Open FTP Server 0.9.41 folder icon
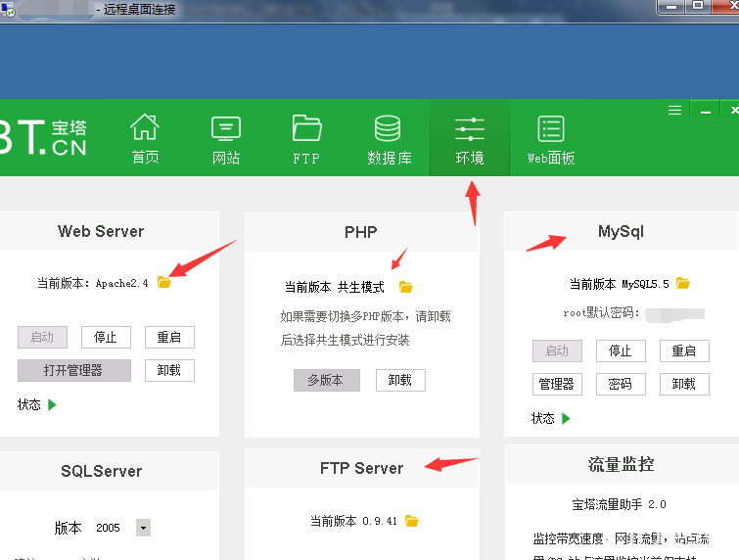Viewport: 739px width, 560px height. (412, 521)
